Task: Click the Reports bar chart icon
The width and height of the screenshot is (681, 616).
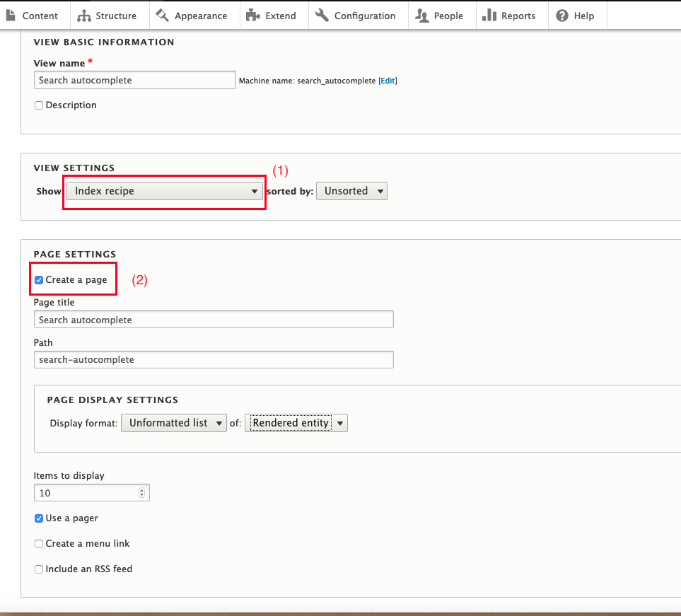Action: pos(489,16)
